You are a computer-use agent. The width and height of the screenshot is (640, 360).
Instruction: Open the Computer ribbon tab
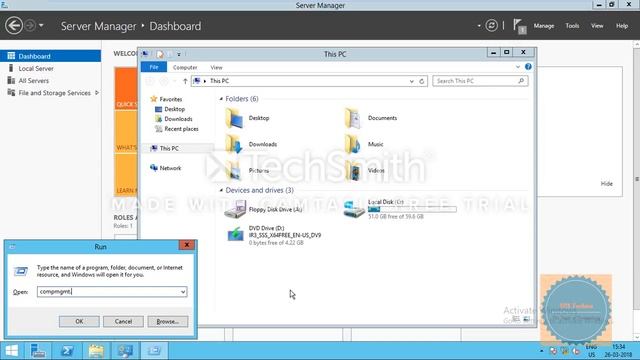coord(185,67)
